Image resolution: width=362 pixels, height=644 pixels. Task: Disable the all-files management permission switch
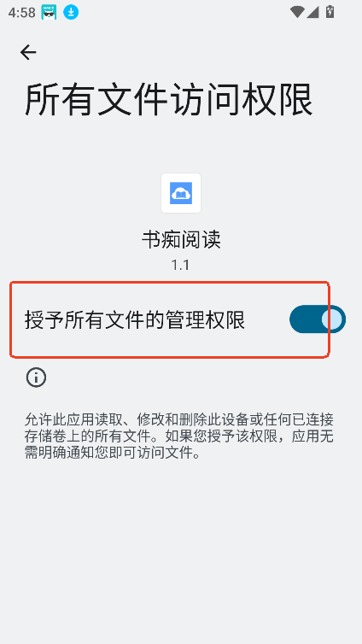click(318, 319)
